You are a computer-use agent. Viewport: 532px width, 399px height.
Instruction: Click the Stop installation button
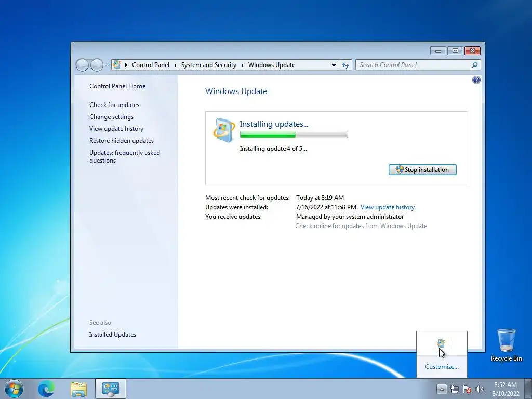(422, 170)
